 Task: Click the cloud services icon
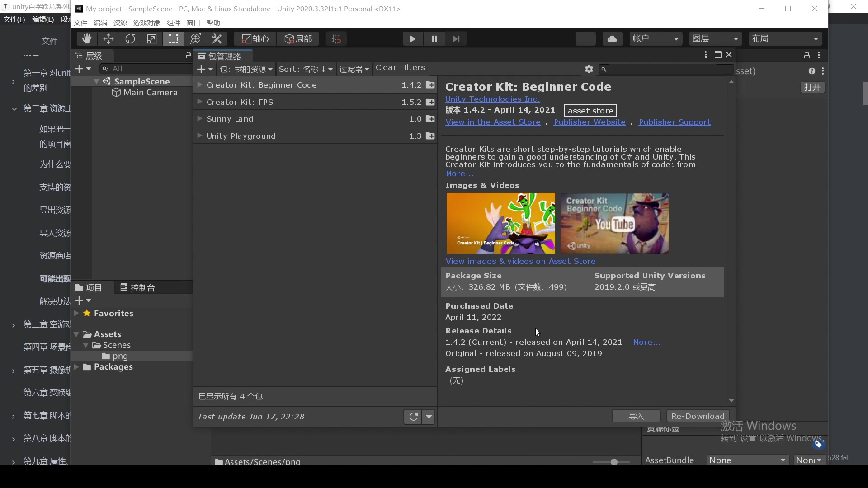(x=612, y=39)
